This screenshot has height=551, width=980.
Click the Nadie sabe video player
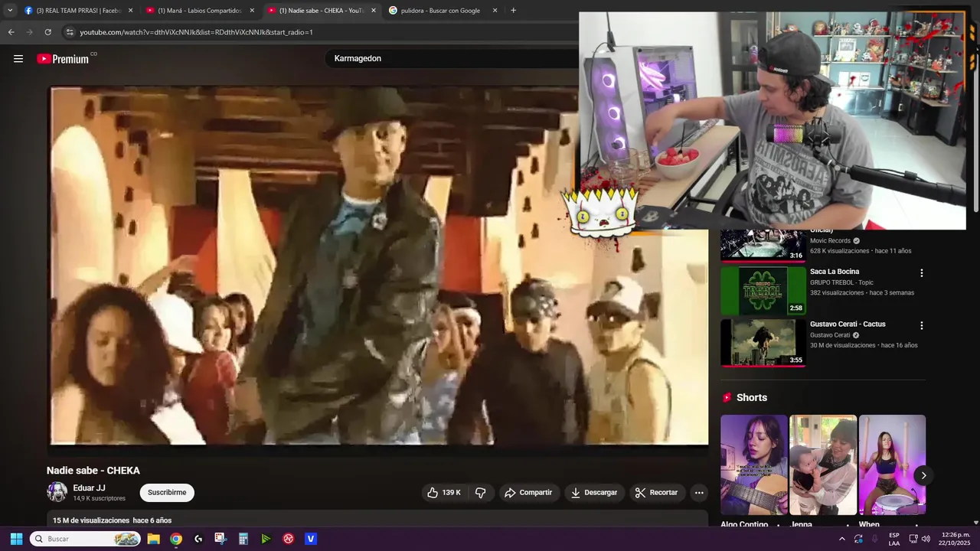coord(379,265)
